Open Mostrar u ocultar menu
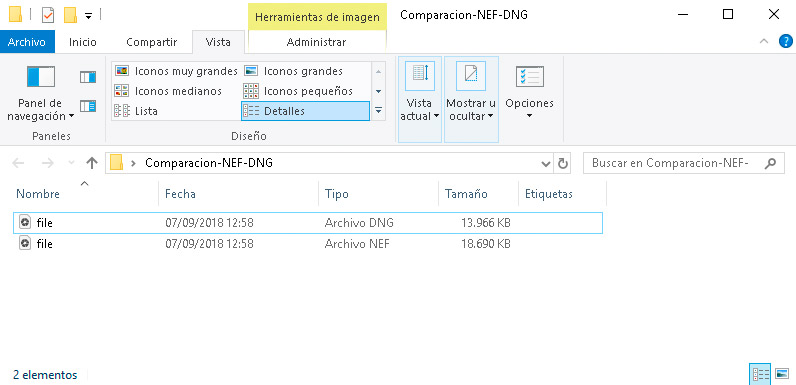Image resolution: width=796 pixels, height=385 pixels. coord(471,99)
